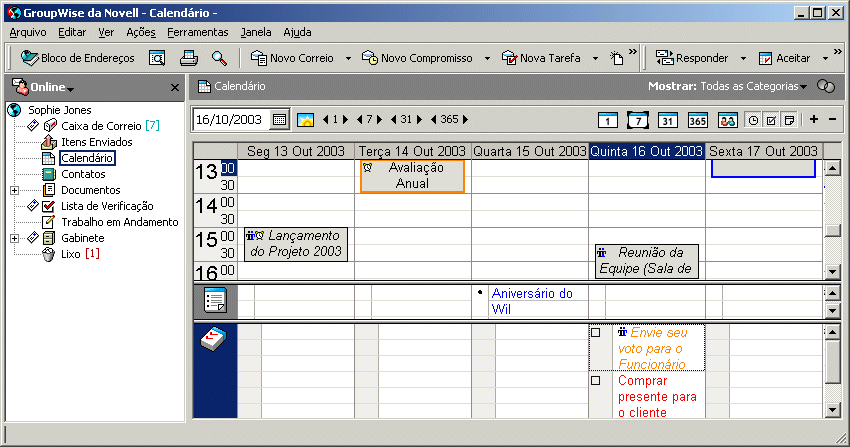Image resolution: width=850 pixels, height=447 pixels.
Task: Click the find contacts icon beside Mostrar
Action: (826, 86)
